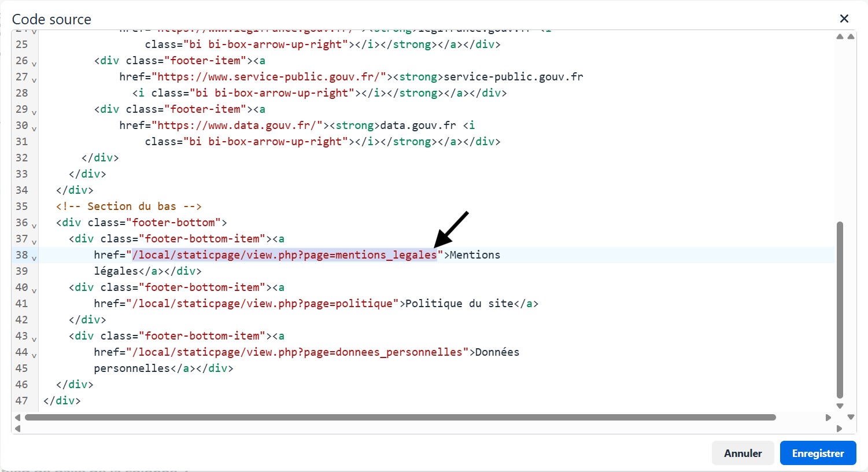Click the 'Section du bas' comment line
Image resolution: width=868 pixels, height=472 pixels.
pos(128,207)
